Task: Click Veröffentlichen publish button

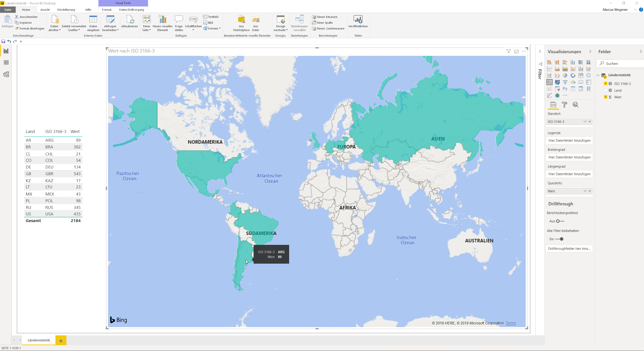Action: tap(358, 21)
